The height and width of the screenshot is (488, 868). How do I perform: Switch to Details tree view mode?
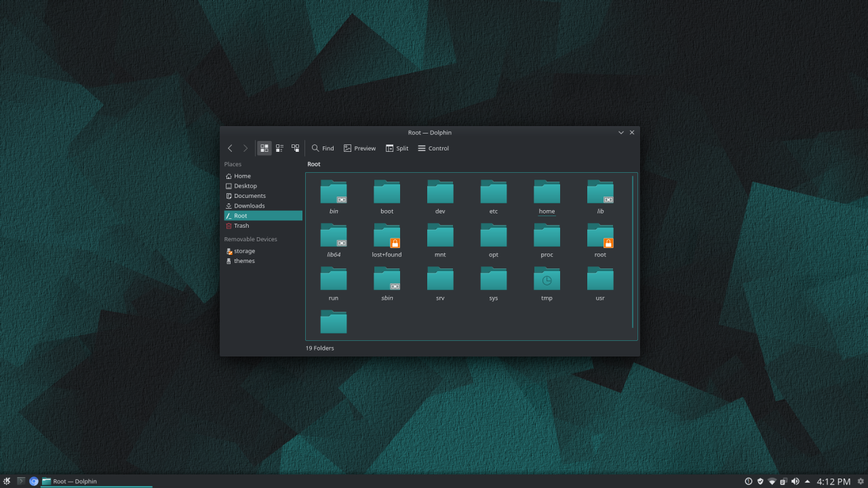pyautogui.click(x=295, y=148)
